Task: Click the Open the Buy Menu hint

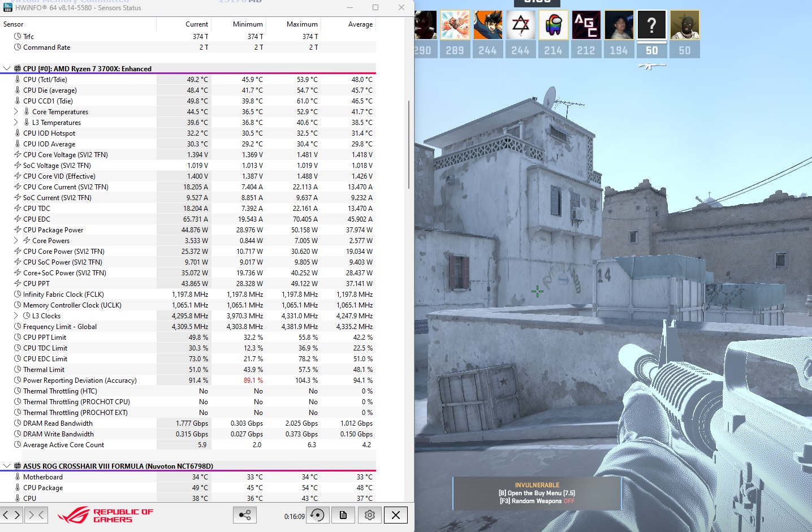Action: coord(537,493)
